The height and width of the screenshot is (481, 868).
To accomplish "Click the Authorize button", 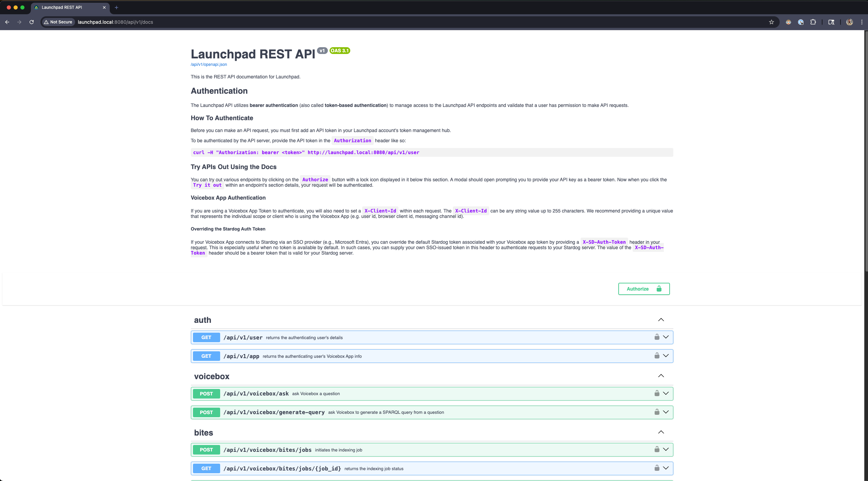I will tap(644, 289).
